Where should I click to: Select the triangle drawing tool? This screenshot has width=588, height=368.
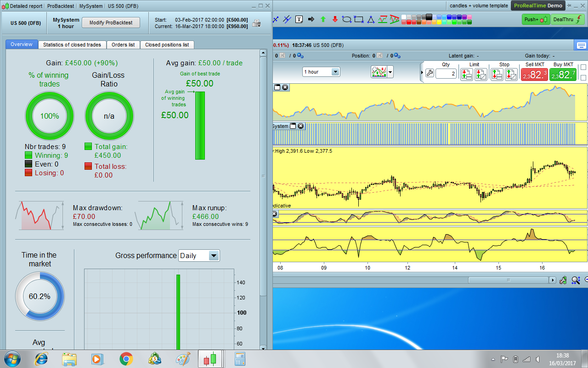371,19
